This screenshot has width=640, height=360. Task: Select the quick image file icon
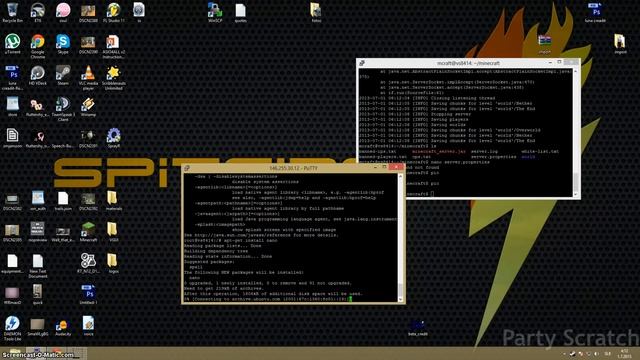pos(38,295)
